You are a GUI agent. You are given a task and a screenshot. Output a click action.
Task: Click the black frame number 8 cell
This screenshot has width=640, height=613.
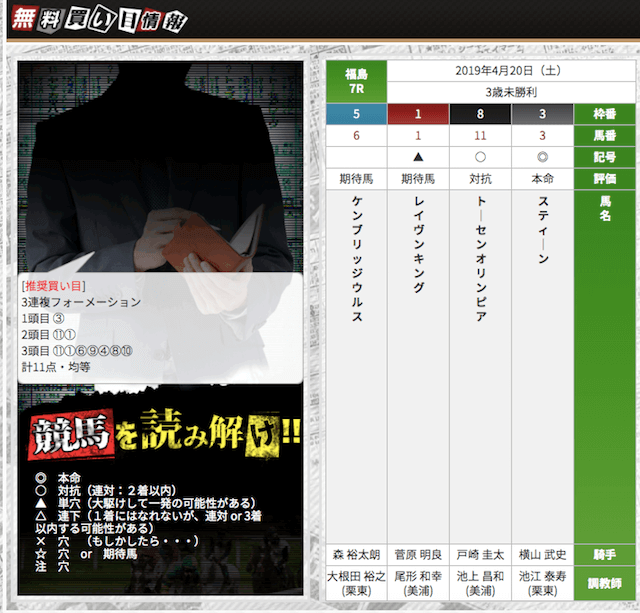480,114
